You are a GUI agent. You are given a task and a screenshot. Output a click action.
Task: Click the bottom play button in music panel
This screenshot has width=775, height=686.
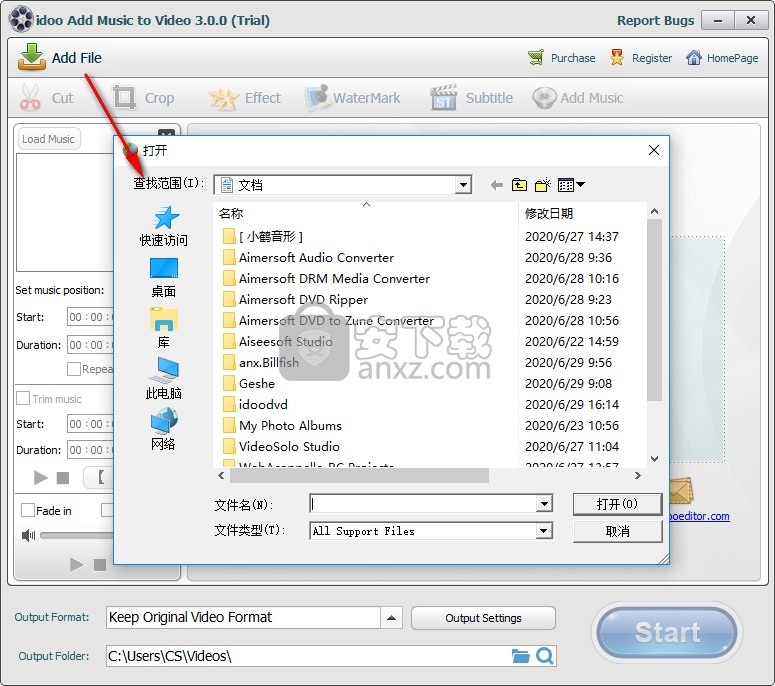(76, 564)
